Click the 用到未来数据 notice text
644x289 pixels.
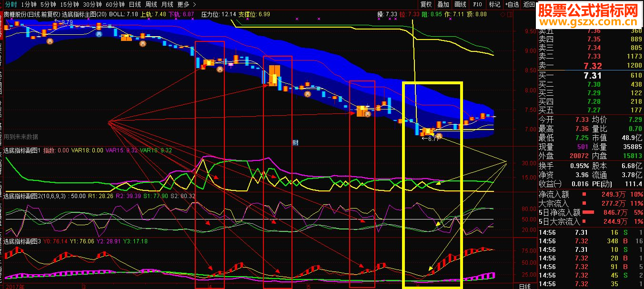(21, 137)
